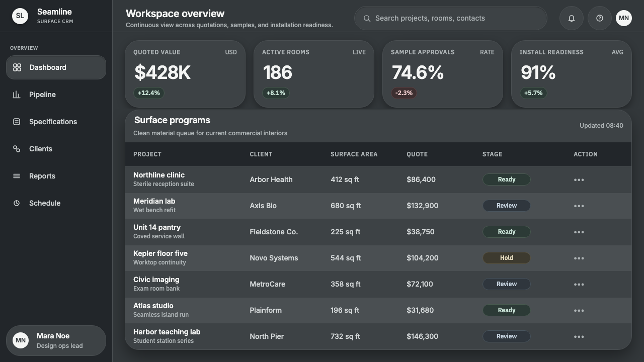This screenshot has width=644, height=362.
Task: Click the Stage column header
Action: tap(492, 154)
